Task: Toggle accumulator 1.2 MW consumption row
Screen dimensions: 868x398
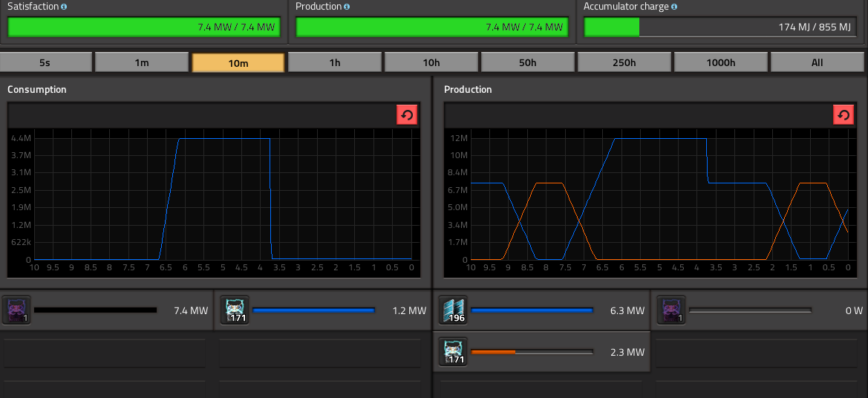Action: [323, 310]
